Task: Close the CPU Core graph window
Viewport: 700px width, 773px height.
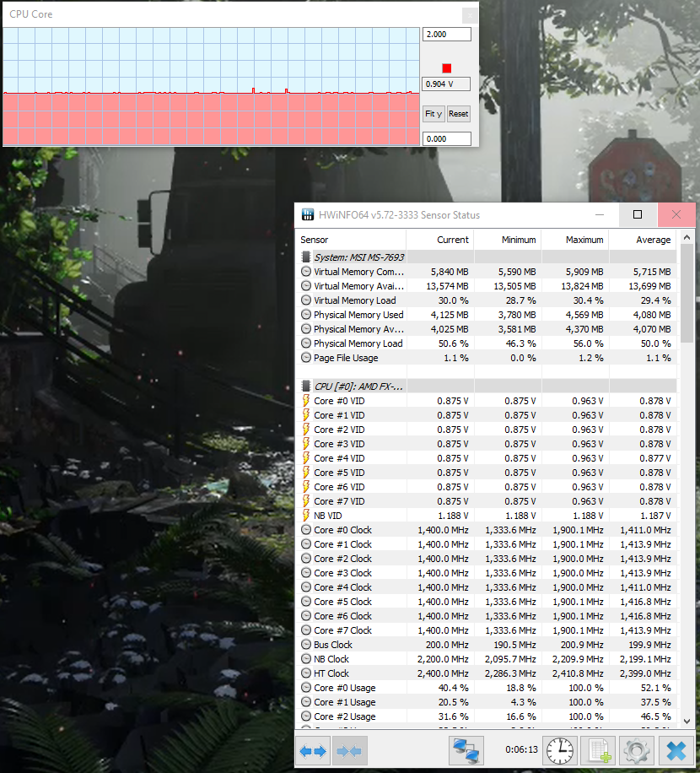Action: 470,15
